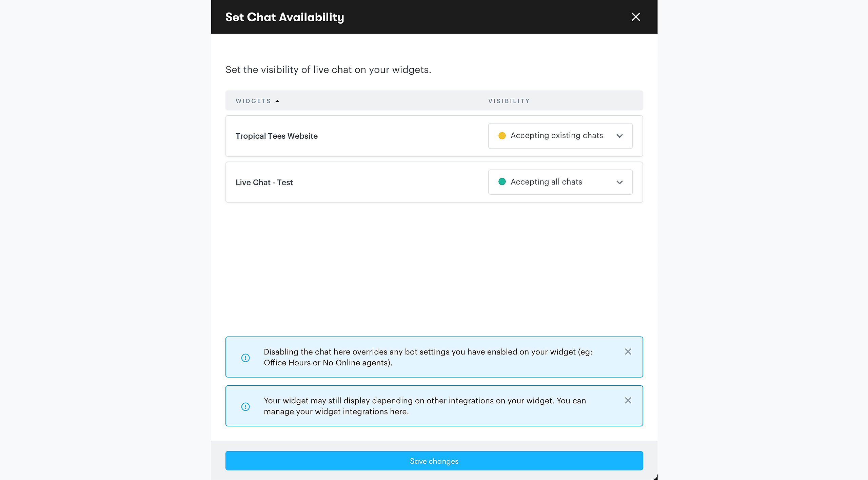868x480 pixels.
Task: Dismiss the widget integrations notice
Action: click(628, 401)
